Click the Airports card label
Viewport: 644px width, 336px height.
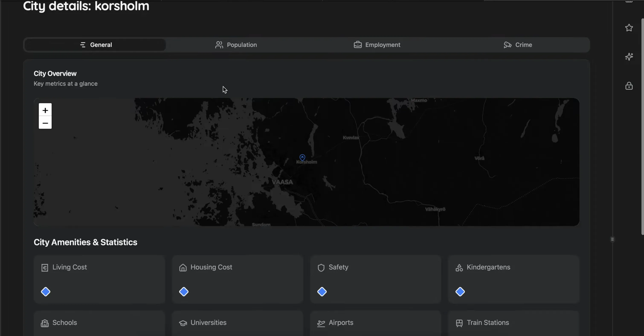click(341, 323)
